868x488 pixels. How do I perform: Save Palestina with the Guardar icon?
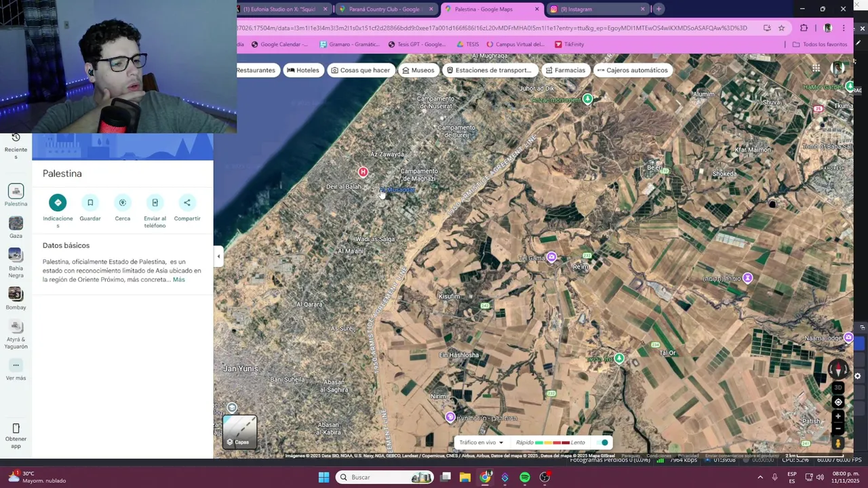pos(90,202)
